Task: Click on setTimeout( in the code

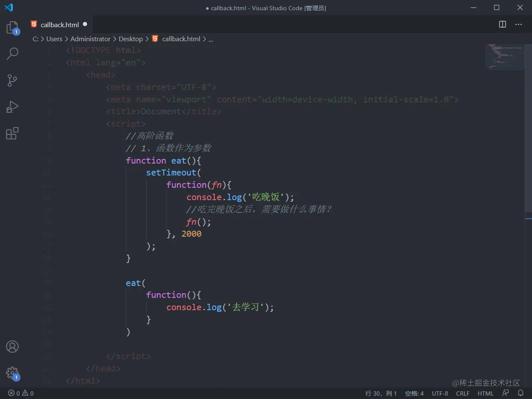Action: [173, 173]
